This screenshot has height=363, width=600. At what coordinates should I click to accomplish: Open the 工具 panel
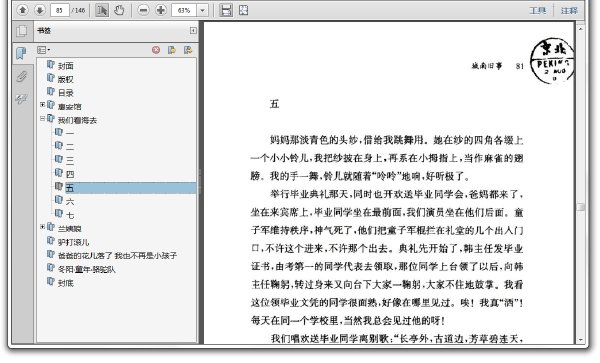[537, 10]
